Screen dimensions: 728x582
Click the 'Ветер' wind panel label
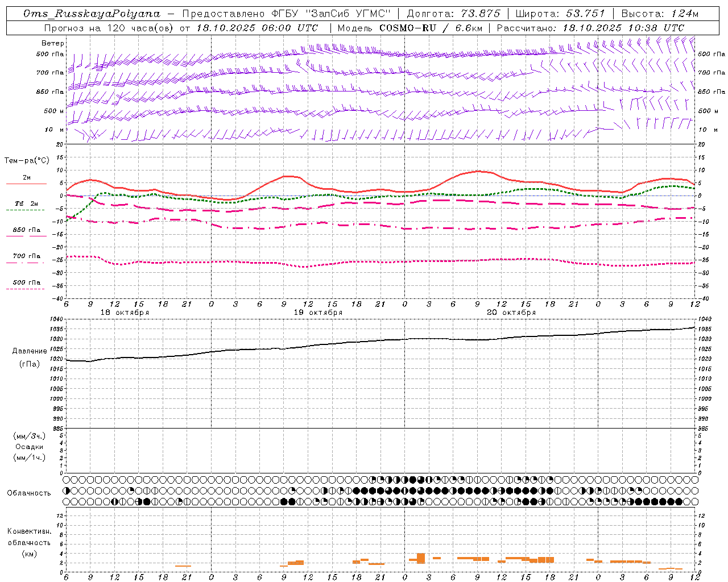point(53,43)
